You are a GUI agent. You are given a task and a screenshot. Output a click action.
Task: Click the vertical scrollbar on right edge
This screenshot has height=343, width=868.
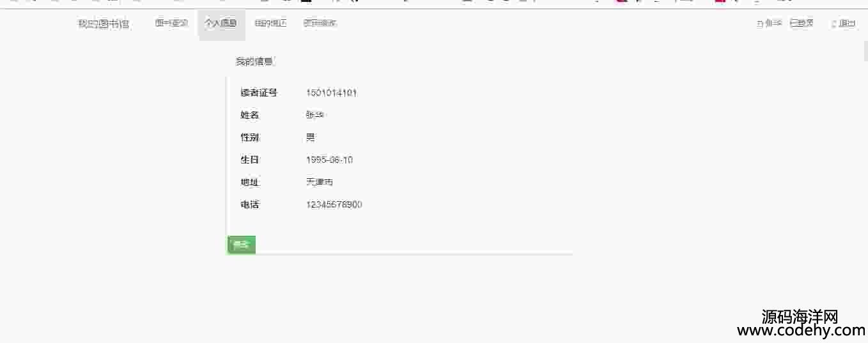865,51
